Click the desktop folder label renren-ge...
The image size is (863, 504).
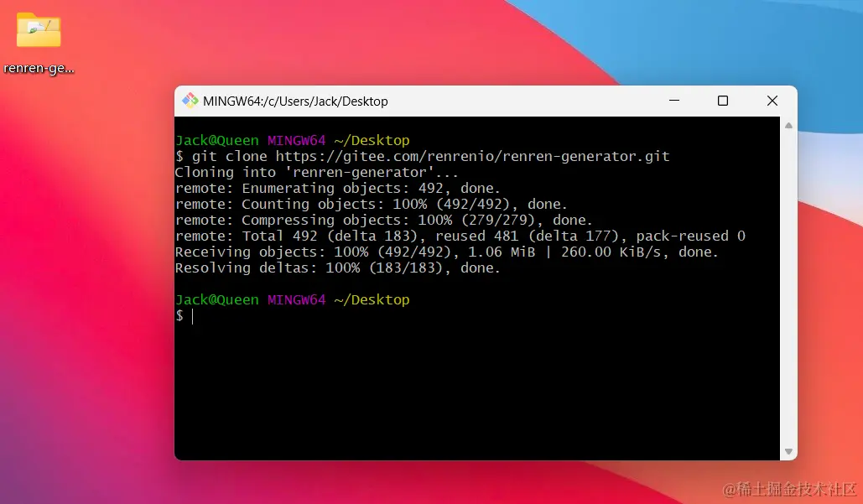coord(39,69)
